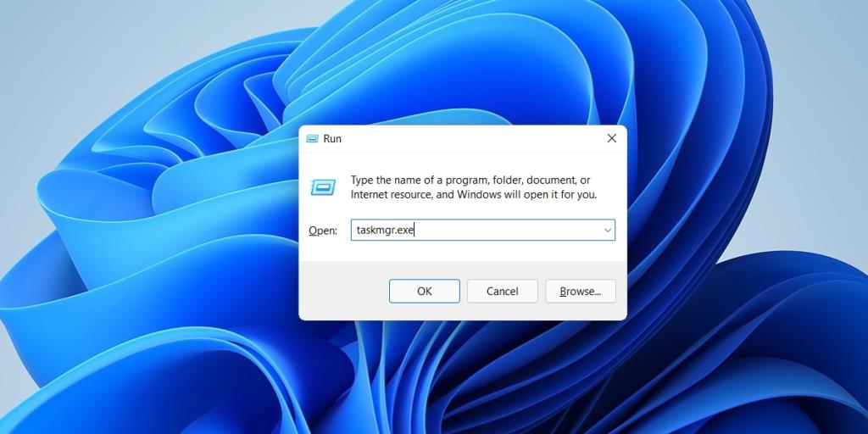The height and width of the screenshot is (434, 868).
Task: Click the large Run icon beside the description
Action: click(323, 187)
